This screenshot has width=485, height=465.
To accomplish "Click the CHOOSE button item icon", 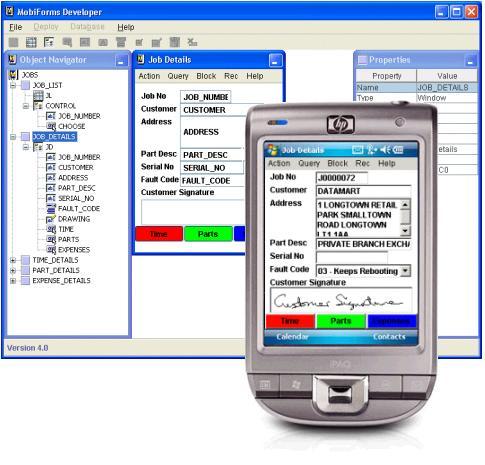I will pyautogui.click(x=51, y=126).
